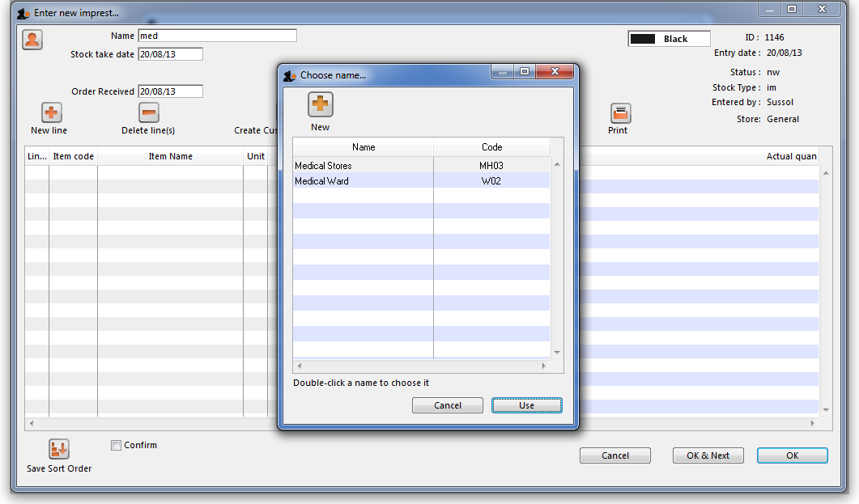This screenshot has width=859, height=504.
Task: Click in the Name input field
Action: [x=217, y=36]
